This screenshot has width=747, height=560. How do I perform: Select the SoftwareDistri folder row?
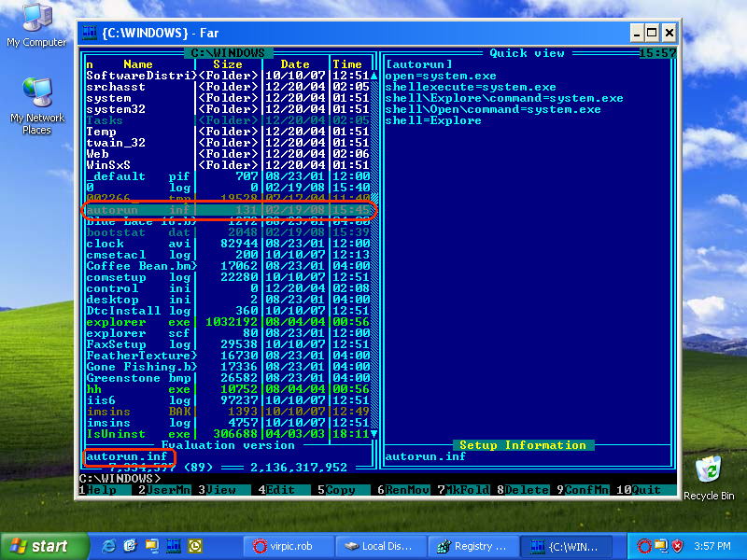click(228, 76)
